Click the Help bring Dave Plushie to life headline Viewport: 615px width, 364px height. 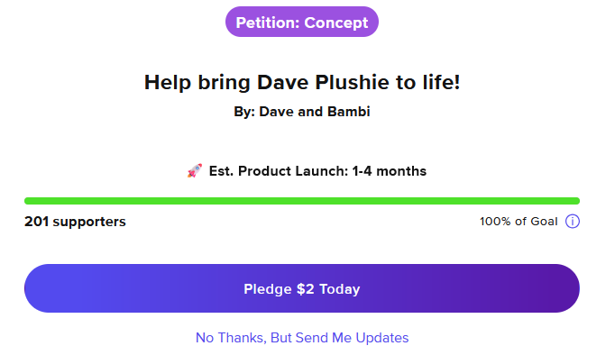(301, 82)
